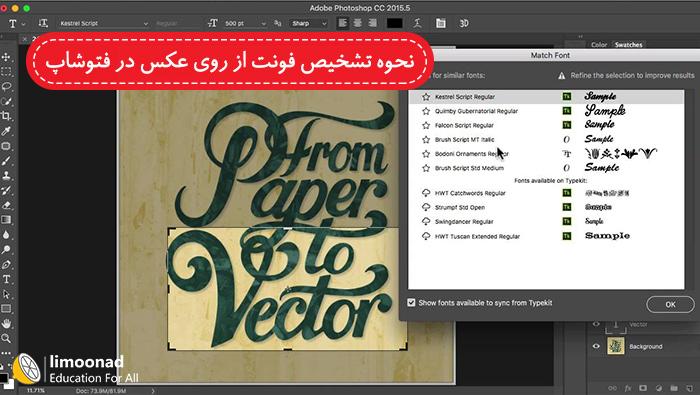Viewport: 700px width, 395px height.
Task: Click the Create new group folder icon
Action: pyautogui.click(x=674, y=388)
